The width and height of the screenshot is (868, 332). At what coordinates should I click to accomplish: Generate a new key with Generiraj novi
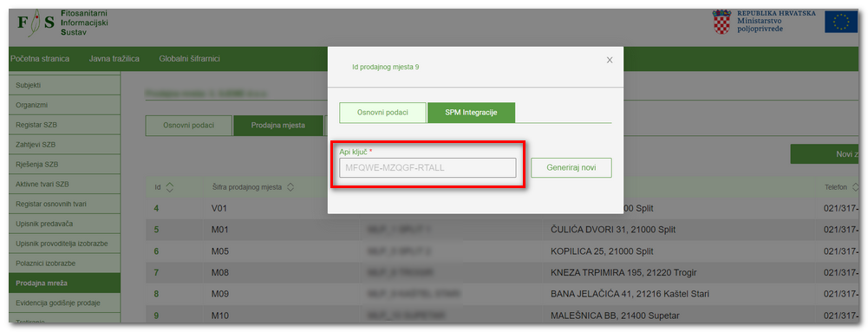[x=571, y=167]
